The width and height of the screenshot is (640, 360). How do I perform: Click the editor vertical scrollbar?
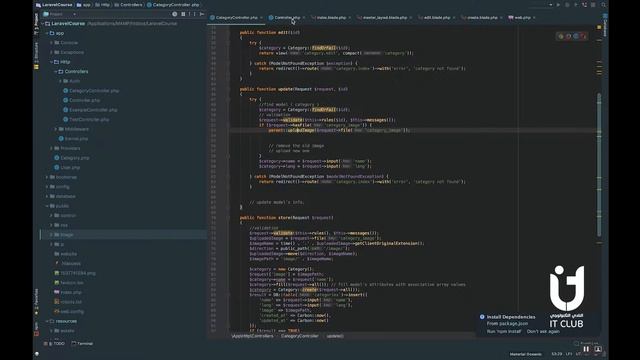click(599, 164)
